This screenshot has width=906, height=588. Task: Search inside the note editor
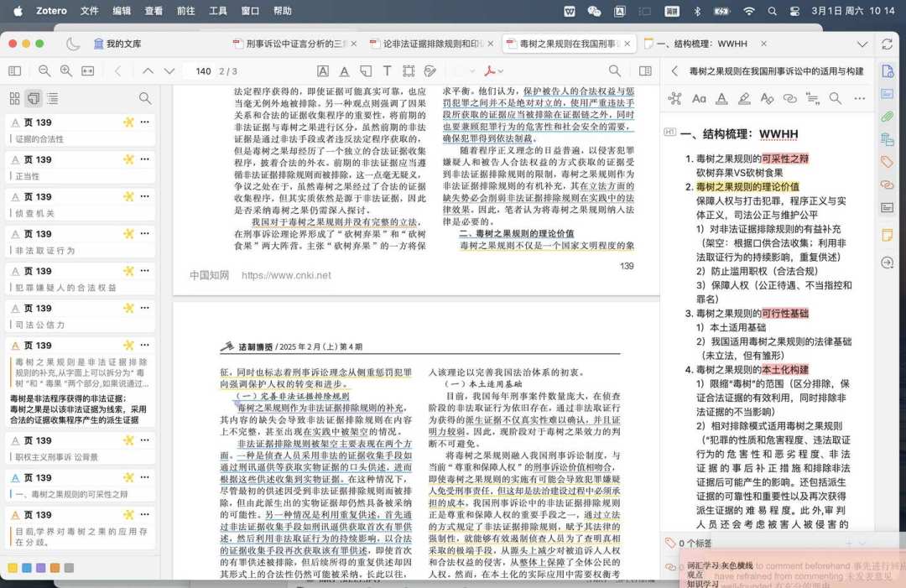(835, 98)
